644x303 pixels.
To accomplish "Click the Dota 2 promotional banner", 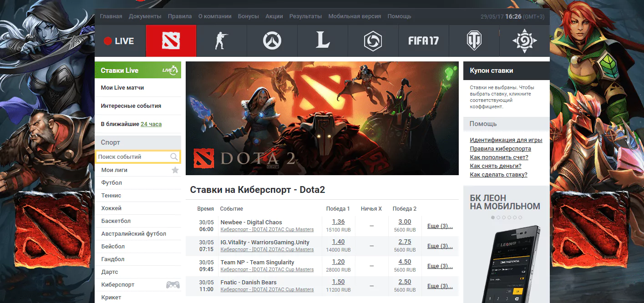I will click(322, 118).
